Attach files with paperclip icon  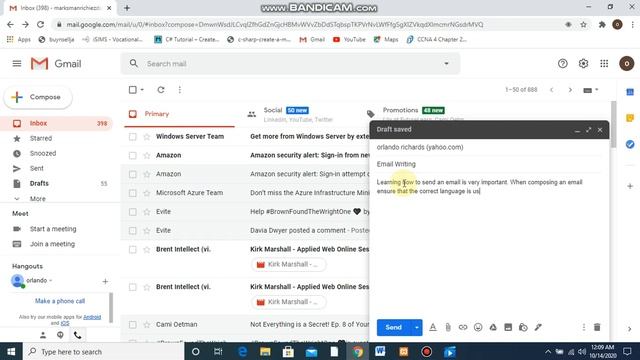448,327
